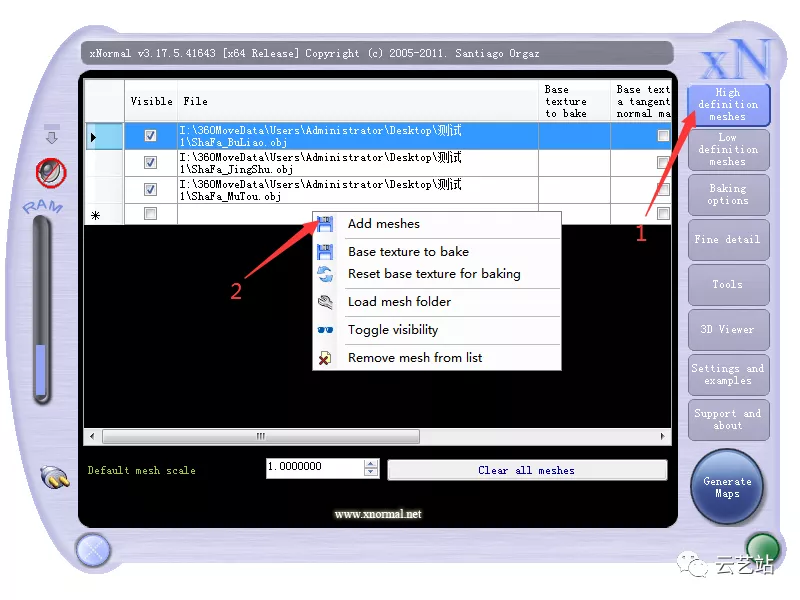
Task: Click the Default mesh scale value field
Action: (x=315, y=468)
